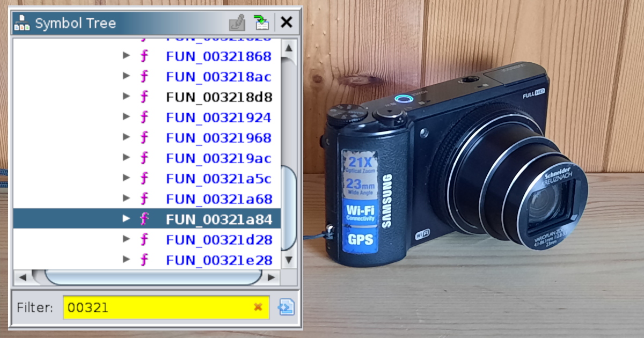Click the horizontal scrollbar right arrow

pos(272,277)
